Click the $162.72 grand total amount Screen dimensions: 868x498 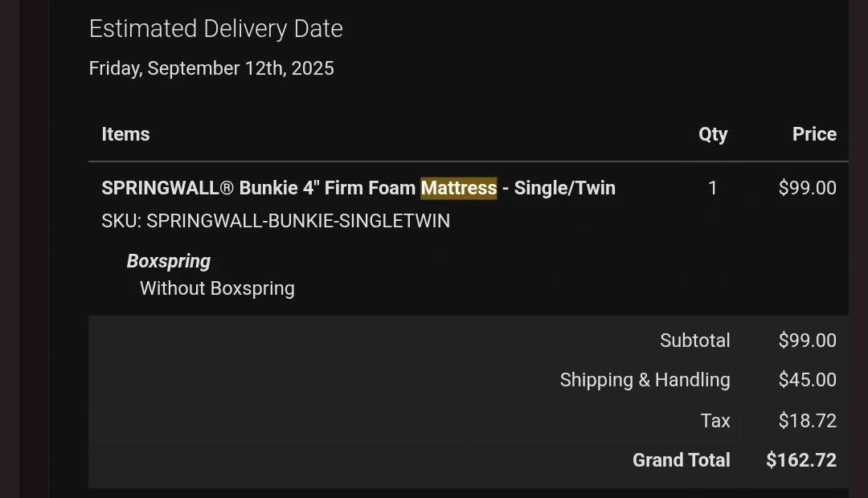coord(800,460)
